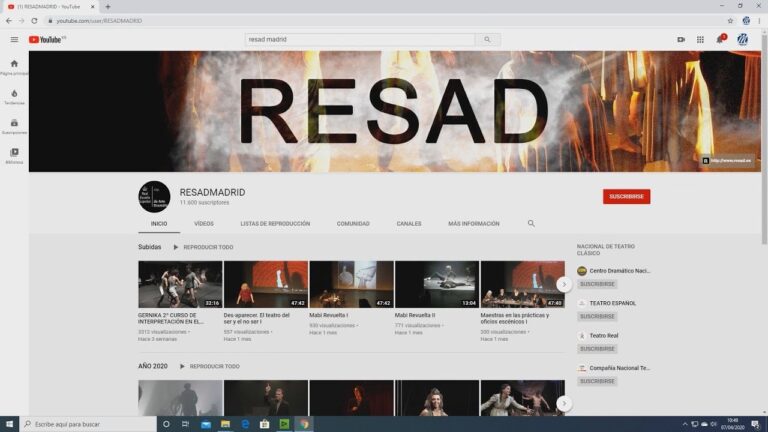
Task: Search within channel magnifier icon
Action: [531, 223]
